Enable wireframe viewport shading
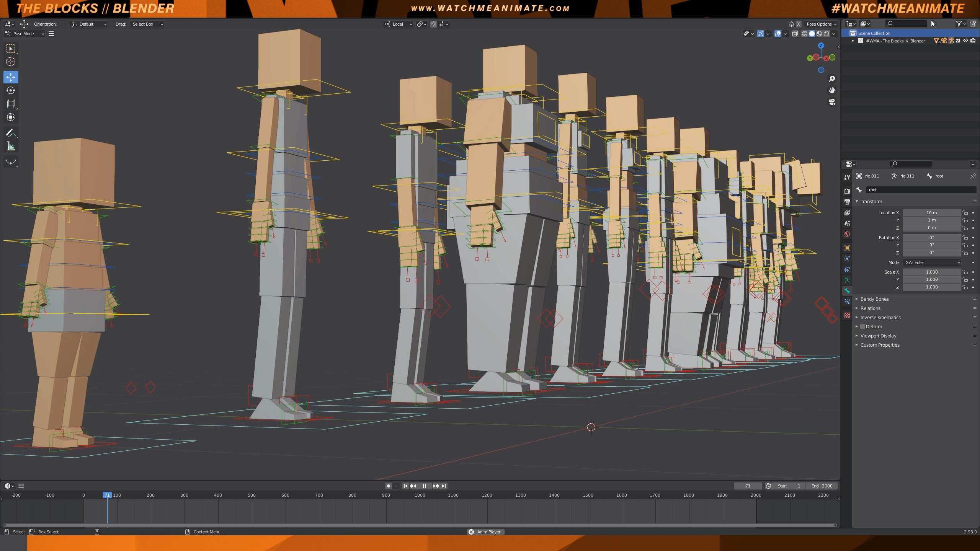 pyautogui.click(x=804, y=34)
